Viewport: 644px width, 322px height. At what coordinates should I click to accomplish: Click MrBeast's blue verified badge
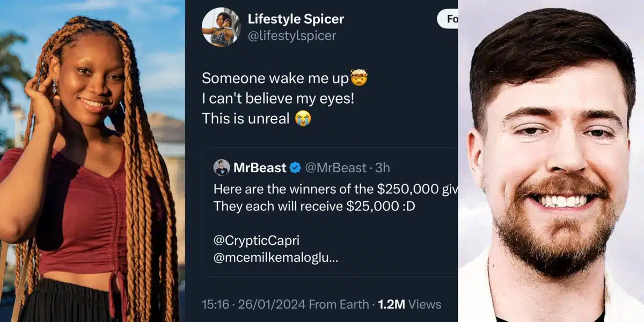pyautogui.click(x=295, y=167)
